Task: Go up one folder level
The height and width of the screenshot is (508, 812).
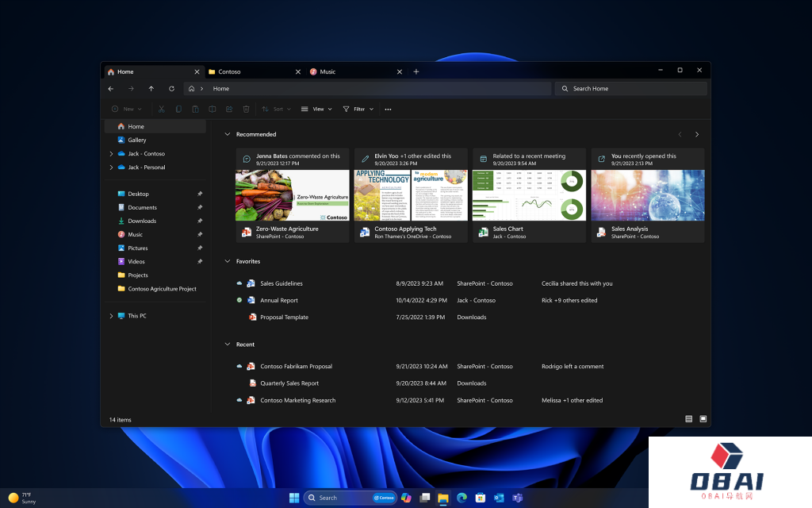Action: point(151,89)
